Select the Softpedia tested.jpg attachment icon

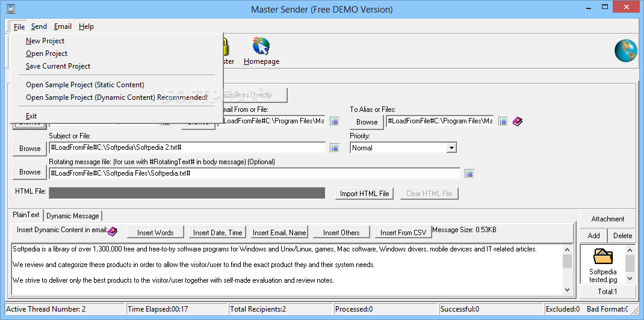(603, 257)
